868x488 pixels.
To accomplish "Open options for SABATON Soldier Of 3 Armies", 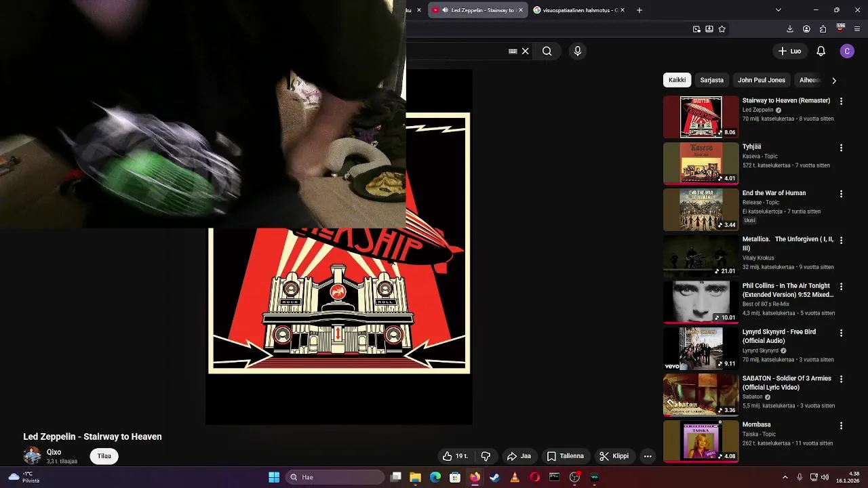I will click(x=841, y=379).
